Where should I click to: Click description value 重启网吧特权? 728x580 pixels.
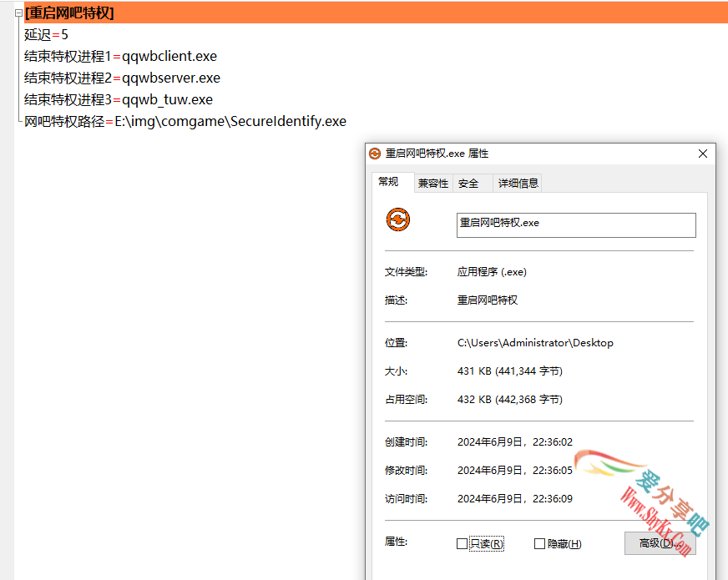point(488,300)
